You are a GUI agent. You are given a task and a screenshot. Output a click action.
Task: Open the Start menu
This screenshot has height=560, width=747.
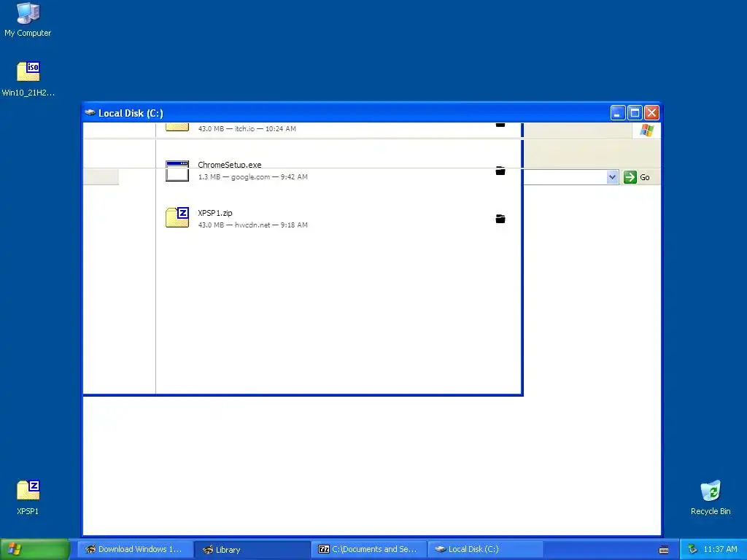click(x=34, y=549)
